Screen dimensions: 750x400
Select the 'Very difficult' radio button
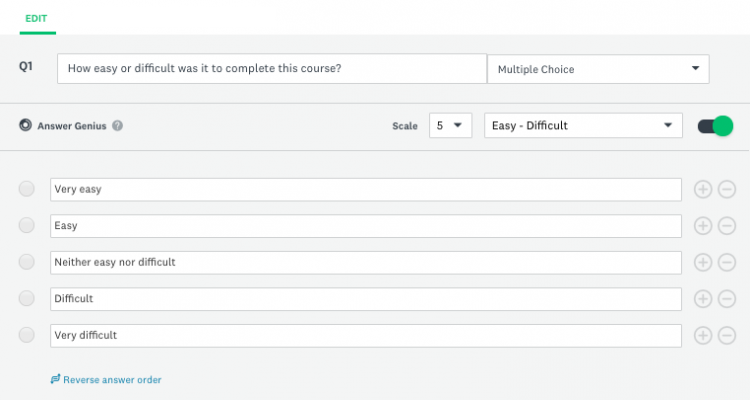point(27,335)
